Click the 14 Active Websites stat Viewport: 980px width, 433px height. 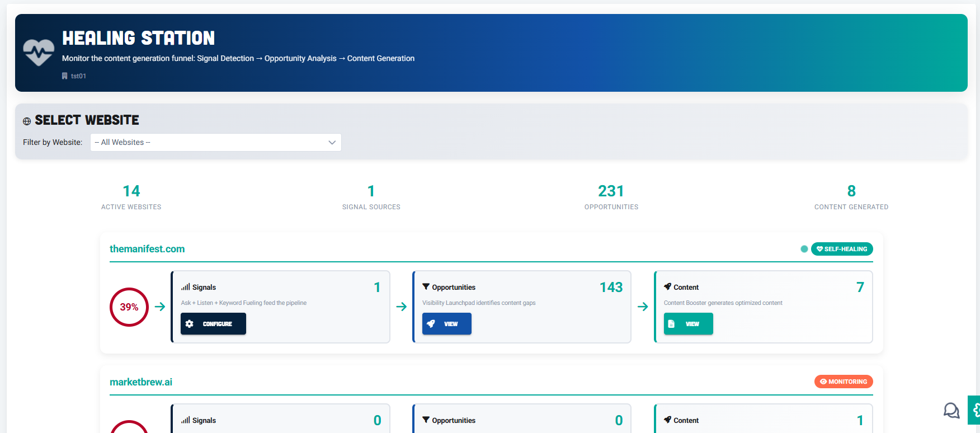(x=131, y=198)
